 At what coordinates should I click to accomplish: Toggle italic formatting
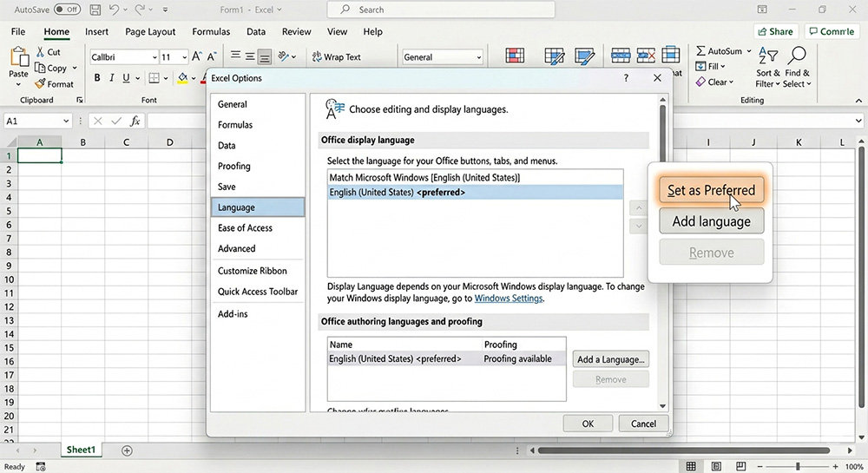point(112,78)
